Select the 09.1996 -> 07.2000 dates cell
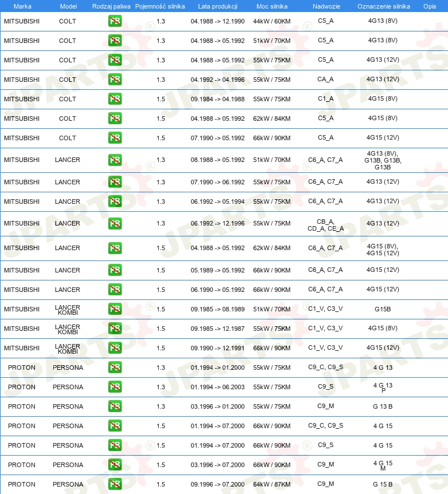Viewport: 448px width, 494px height. (218, 484)
